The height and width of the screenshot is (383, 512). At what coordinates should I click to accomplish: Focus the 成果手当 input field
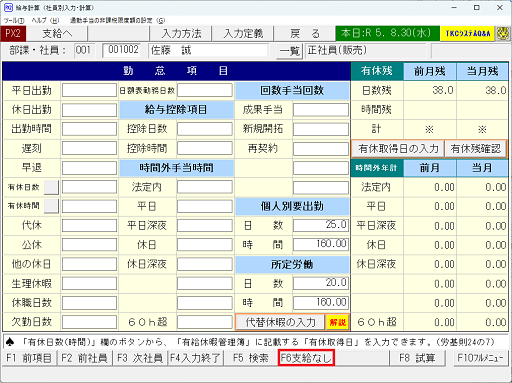click(321, 110)
